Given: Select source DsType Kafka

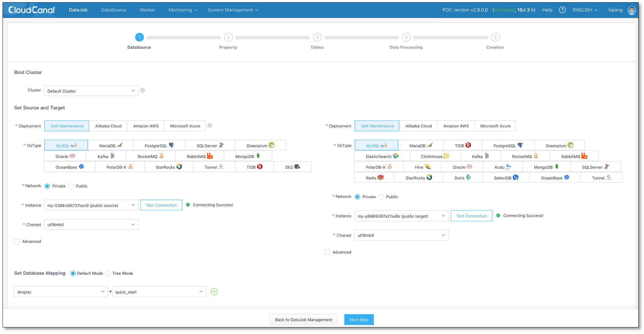Looking at the screenshot, I should [106, 156].
